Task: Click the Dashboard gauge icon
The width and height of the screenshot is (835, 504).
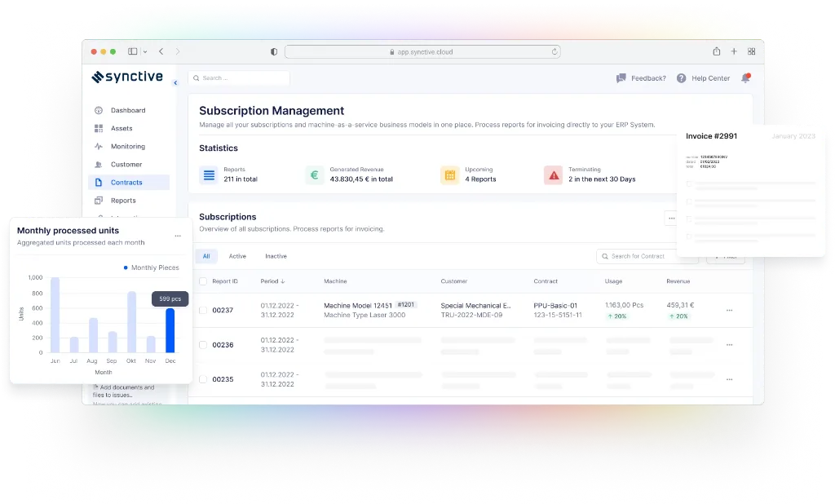Action: tap(99, 110)
